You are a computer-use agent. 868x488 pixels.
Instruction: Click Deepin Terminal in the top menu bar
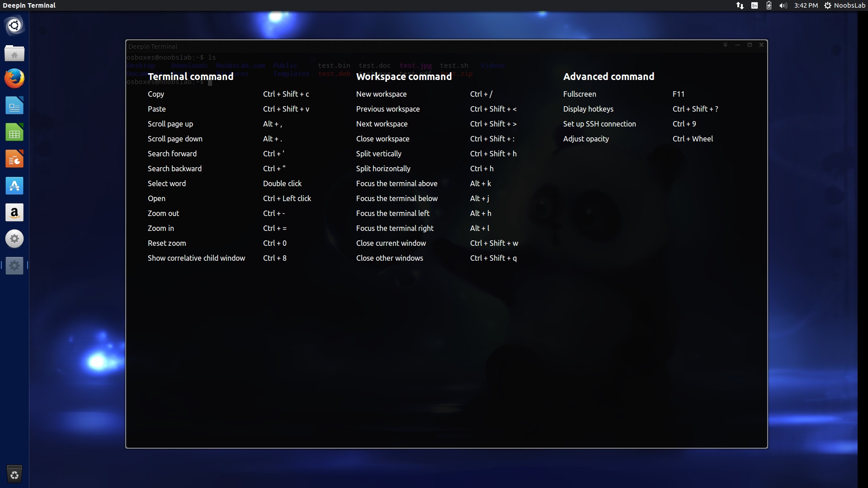point(28,5)
